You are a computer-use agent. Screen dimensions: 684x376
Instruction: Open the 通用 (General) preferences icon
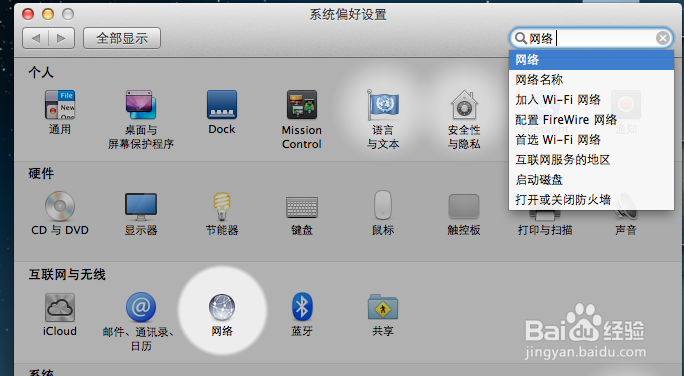[x=60, y=105]
